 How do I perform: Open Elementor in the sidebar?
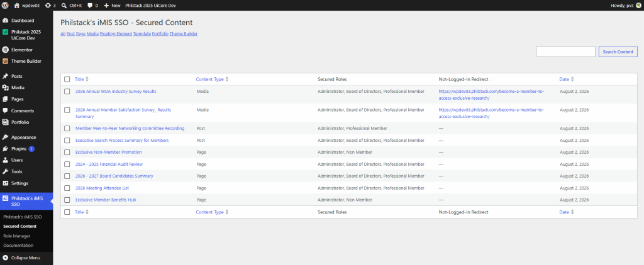[x=26, y=50]
